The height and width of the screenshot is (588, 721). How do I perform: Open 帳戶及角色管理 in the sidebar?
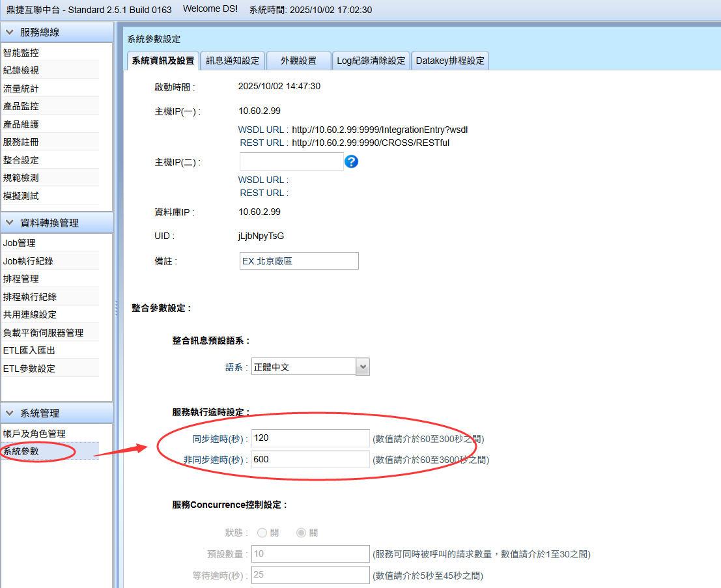coord(34,433)
